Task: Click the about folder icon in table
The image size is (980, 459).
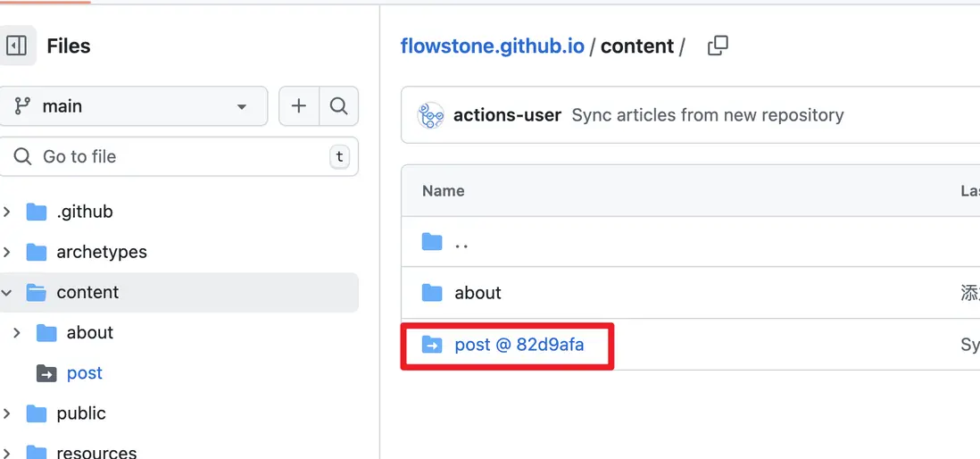Action: point(432,293)
